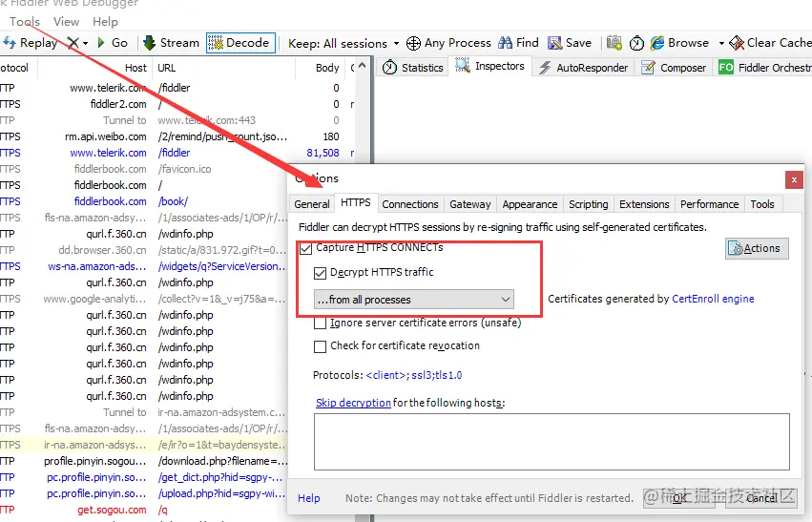Click the Help link in Options
The width and height of the screenshot is (812, 522).
[x=308, y=498]
